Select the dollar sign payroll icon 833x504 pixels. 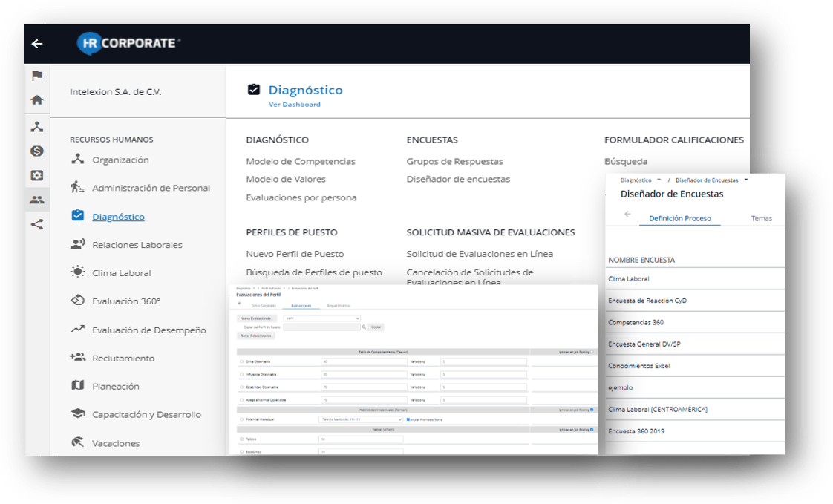pyautogui.click(x=36, y=151)
